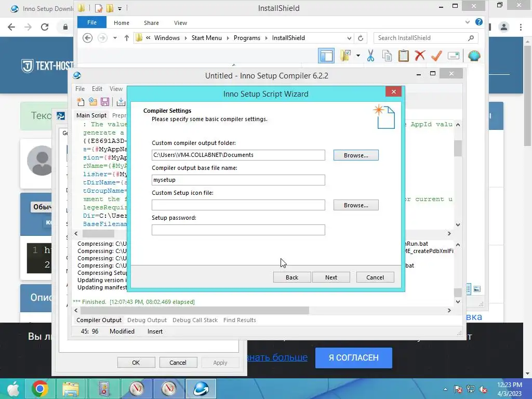Click Back in the Script Wizard
532x399 pixels.
click(292, 277)
